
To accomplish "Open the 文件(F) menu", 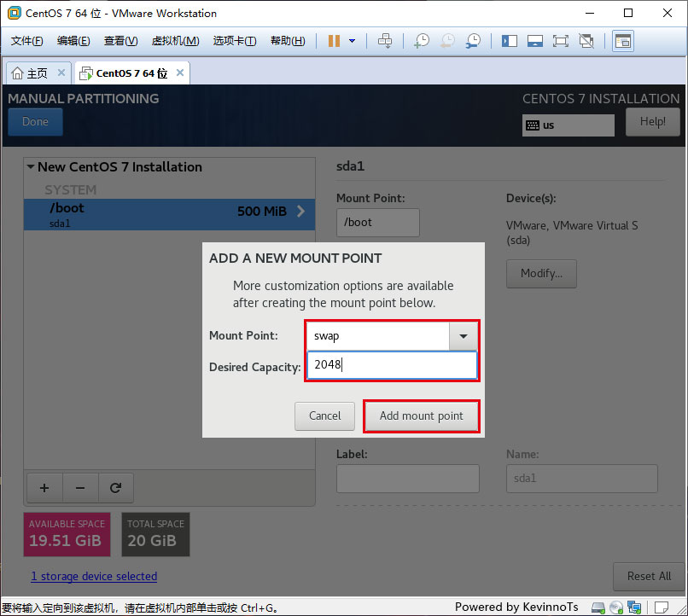I will [26, 41].
